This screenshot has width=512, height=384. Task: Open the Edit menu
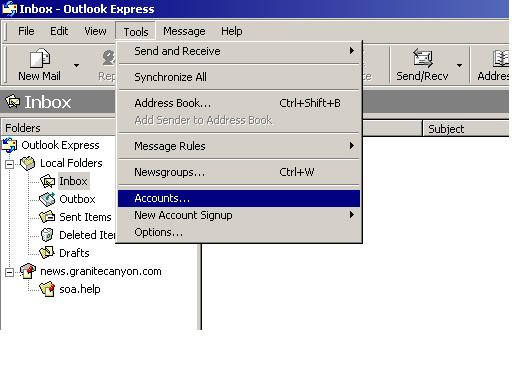click(x=59, y=31)
